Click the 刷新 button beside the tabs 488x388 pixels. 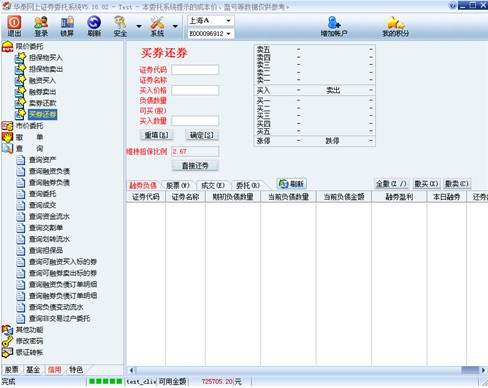click(x=292, y=184)
